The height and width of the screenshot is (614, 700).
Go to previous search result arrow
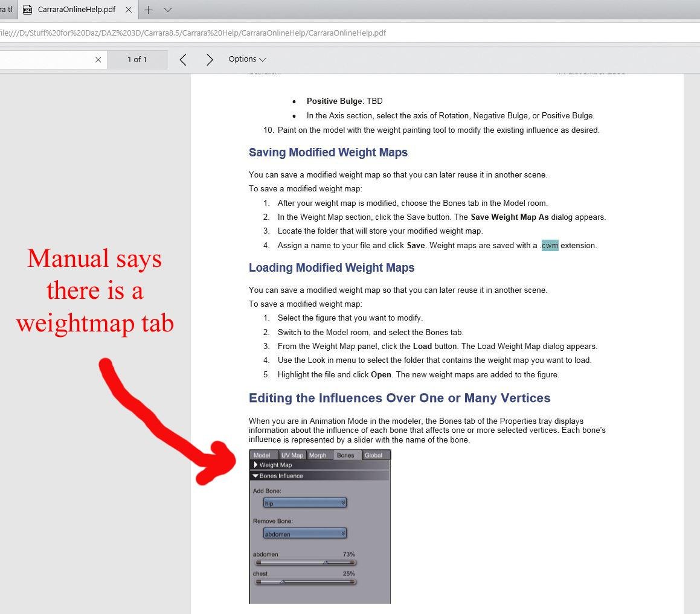coord(183,59)
